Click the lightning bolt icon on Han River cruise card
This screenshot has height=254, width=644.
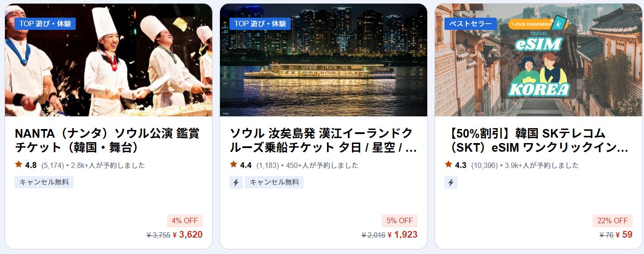pyautogui.click(x=236, y=182)
